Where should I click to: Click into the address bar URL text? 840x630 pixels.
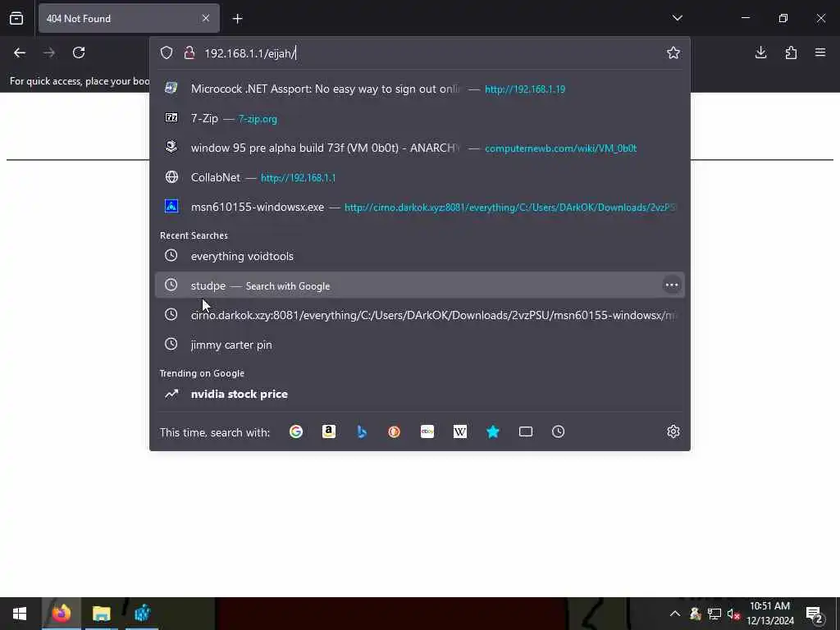tap(249, 53)
